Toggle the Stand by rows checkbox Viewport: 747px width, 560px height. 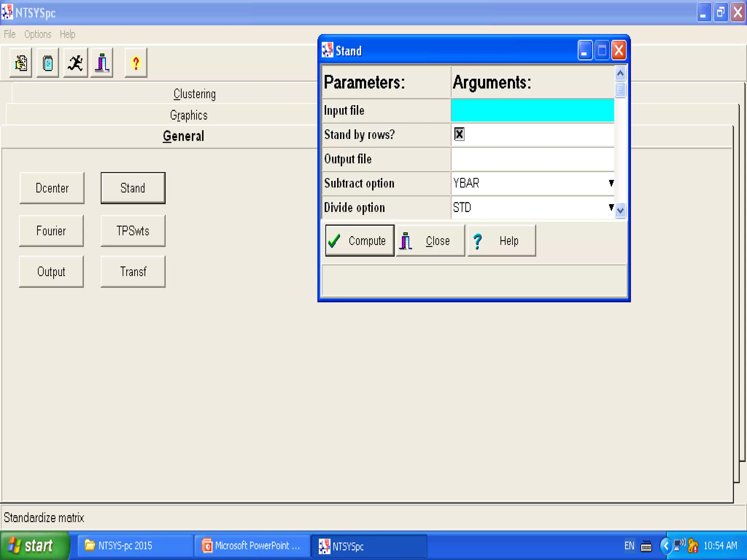[x=459, y=134]
